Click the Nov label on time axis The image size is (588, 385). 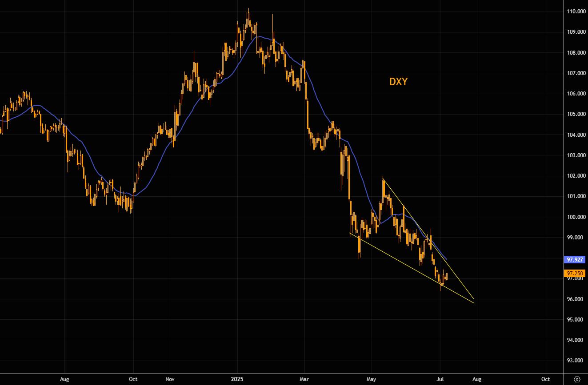pos(170,379)
